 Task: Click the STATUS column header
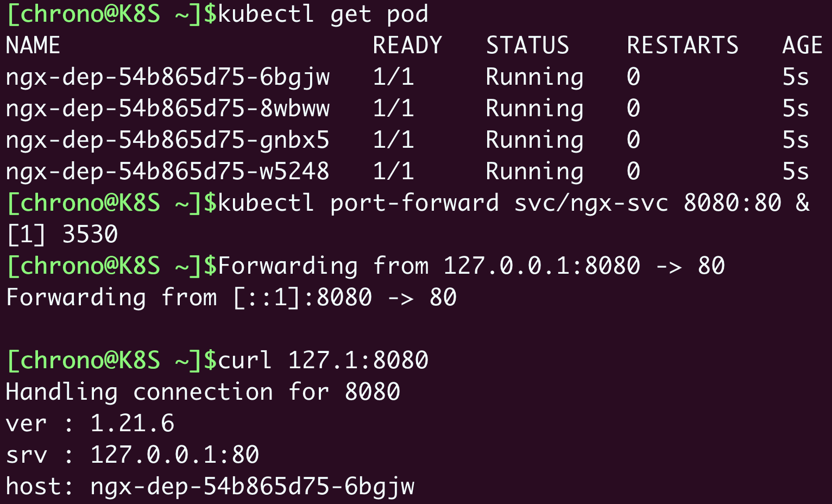[x=527, y=46]
